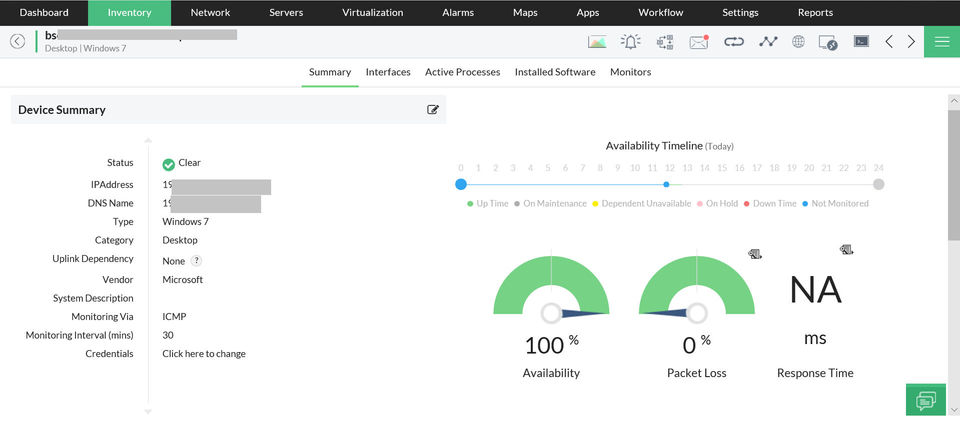Open the green chat support icon
Image resolution: width=960 pixels, height=426 pixels.
click(926, 399)
